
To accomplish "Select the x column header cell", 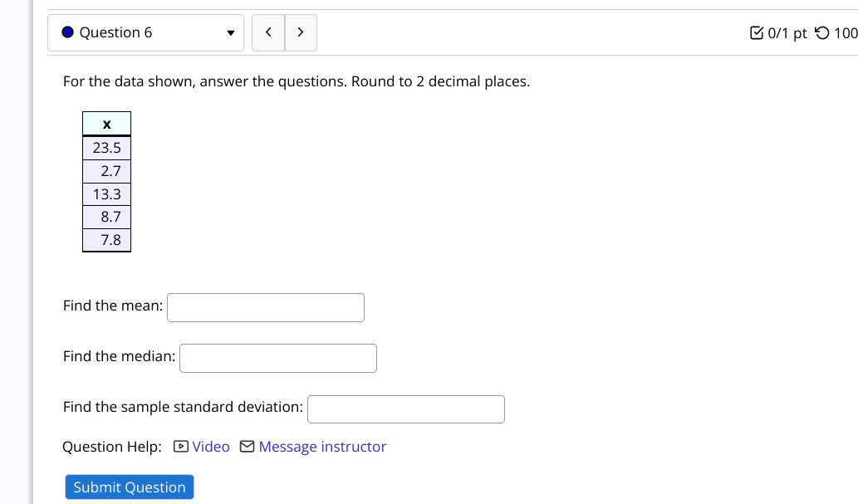I will pyautogui.click(x=106, y=123).
